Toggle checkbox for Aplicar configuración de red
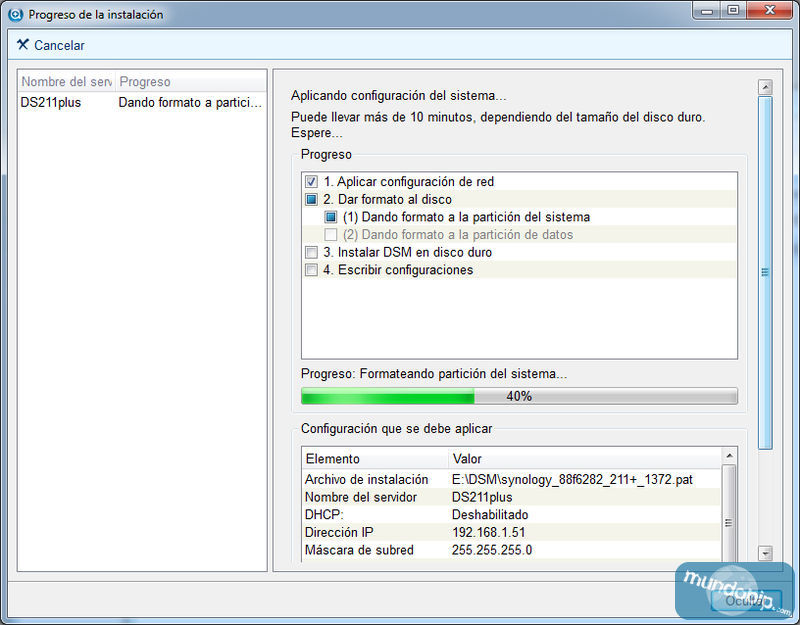The image size is (800, 625). (311, 182)
